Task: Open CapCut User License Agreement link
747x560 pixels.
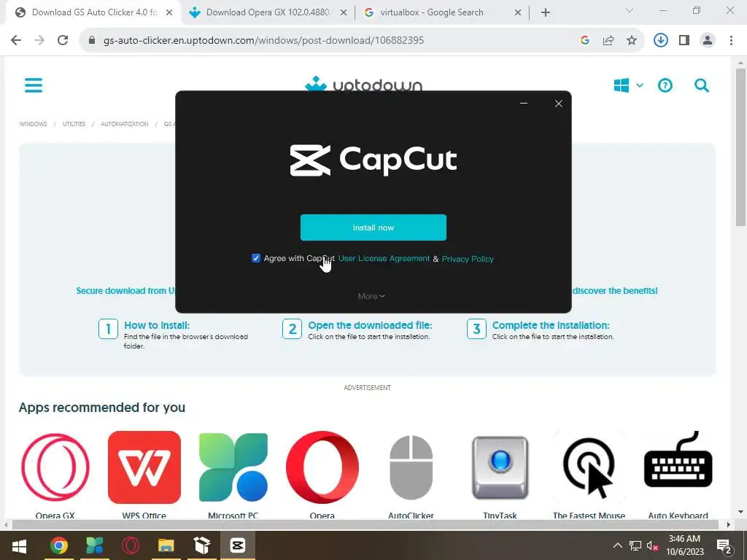Action: [384, 258]
